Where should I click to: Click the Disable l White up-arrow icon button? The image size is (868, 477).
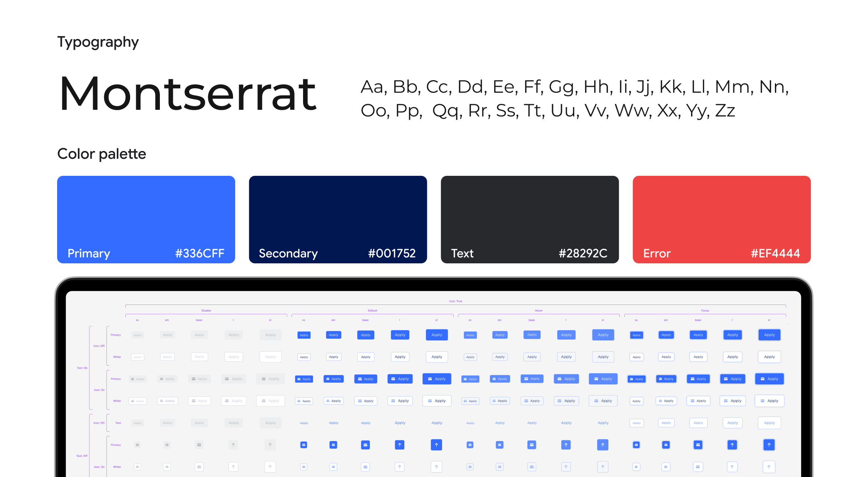point(233,467)
